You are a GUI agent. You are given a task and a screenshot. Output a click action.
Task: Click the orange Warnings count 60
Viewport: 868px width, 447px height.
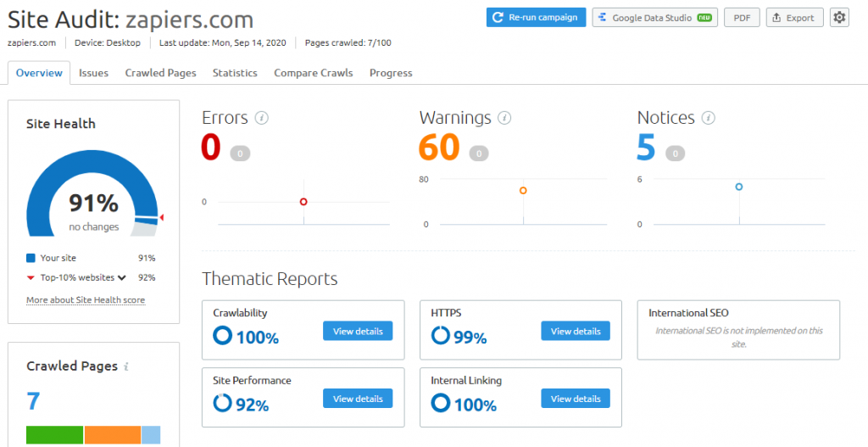point(440,148)
